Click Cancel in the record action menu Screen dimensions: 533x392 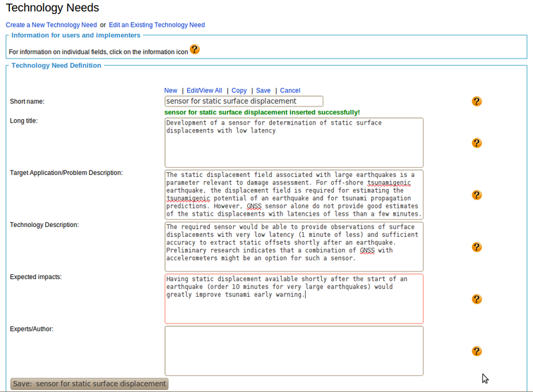(x=290, y=91)
